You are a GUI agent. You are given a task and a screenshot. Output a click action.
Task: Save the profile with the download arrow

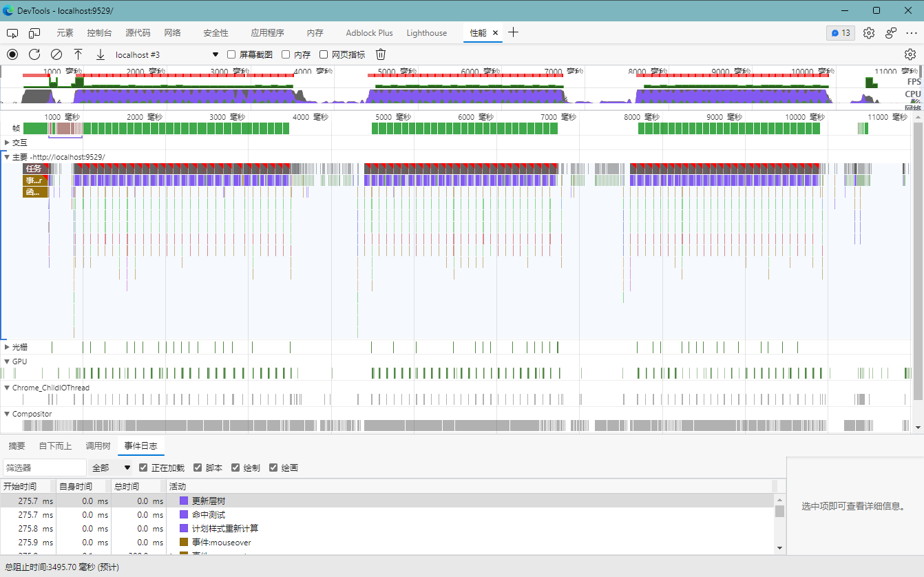point(101,54)
